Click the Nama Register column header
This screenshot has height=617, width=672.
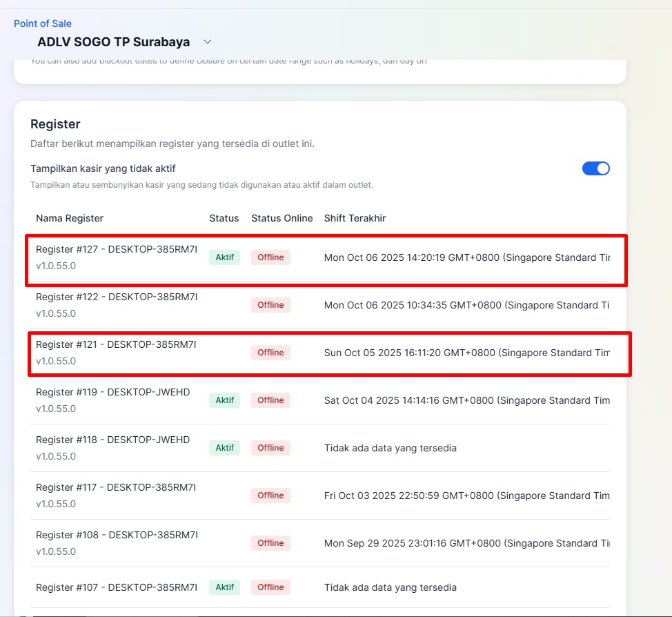pyautogui.click(x=70, y=218)
